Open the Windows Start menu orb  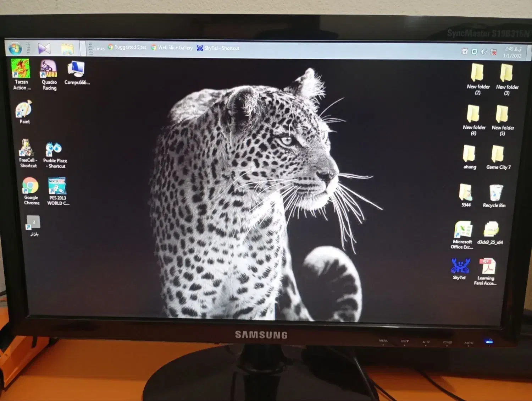(15, 48)
